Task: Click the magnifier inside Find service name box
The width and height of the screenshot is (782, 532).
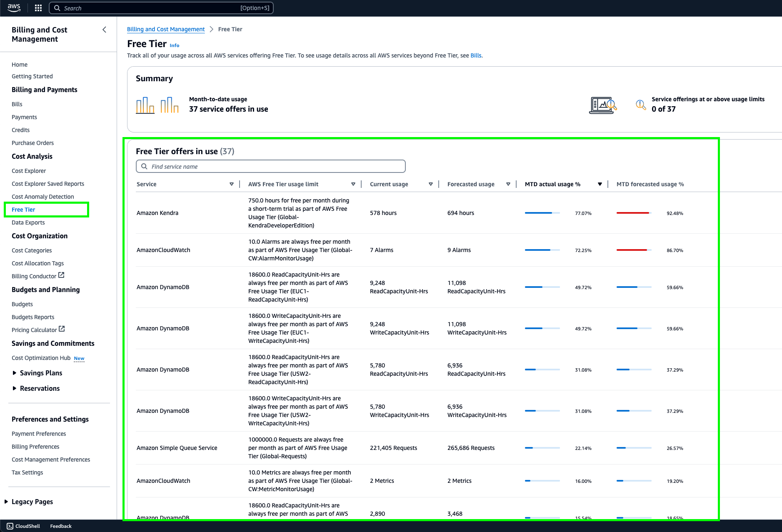Action: click(144, 166)
